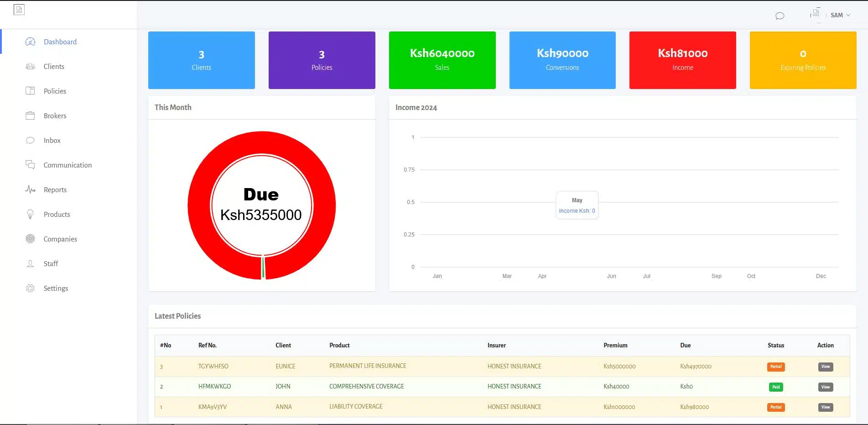Viewport: 868px width, 425px height.
Task: Click the Status column header
Action: coord(776,346)
